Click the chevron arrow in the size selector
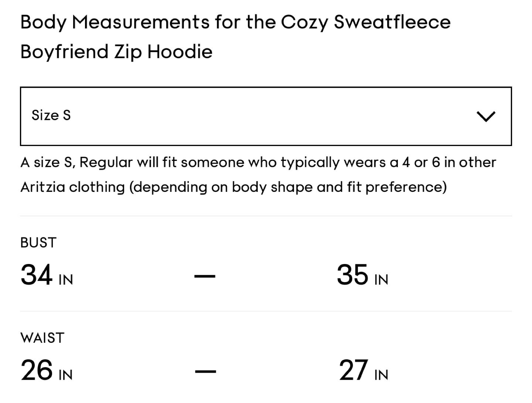Viewport: 532px width, 403px height. [x=486, y=116]
